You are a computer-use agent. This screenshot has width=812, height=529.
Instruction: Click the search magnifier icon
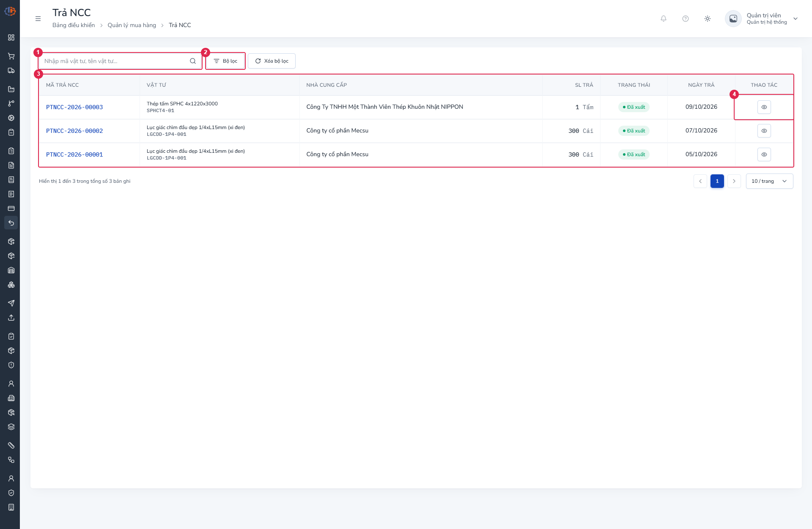click(193, 61)
